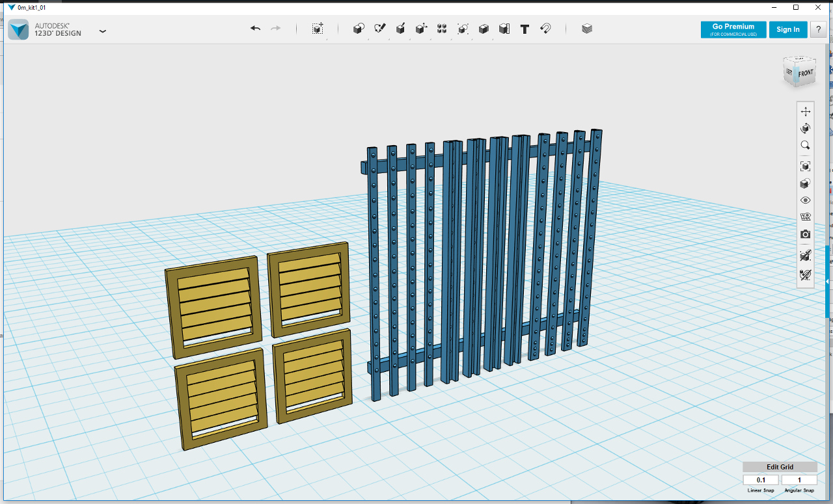Image resolution: width=833 pixels, height=504 pixels.
Task: Open the Primitives menu
Action: (359, 29)
